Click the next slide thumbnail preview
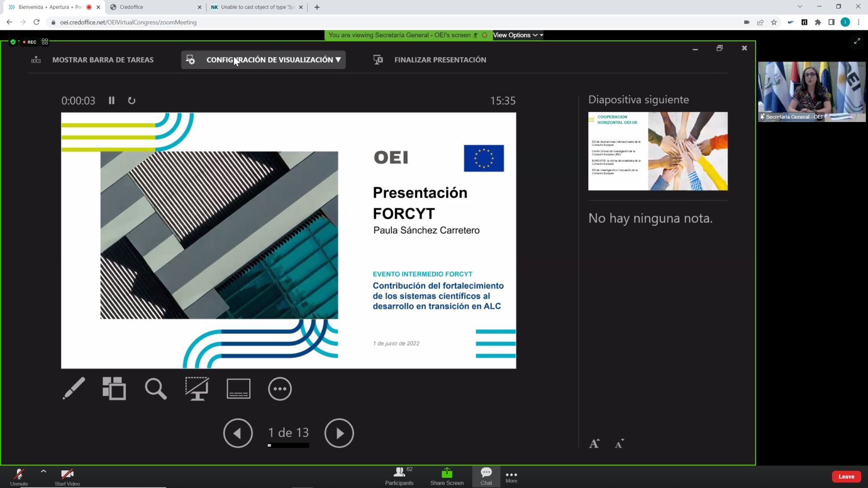The height and width of the screenshot is (488, 868). pos(658,151)
